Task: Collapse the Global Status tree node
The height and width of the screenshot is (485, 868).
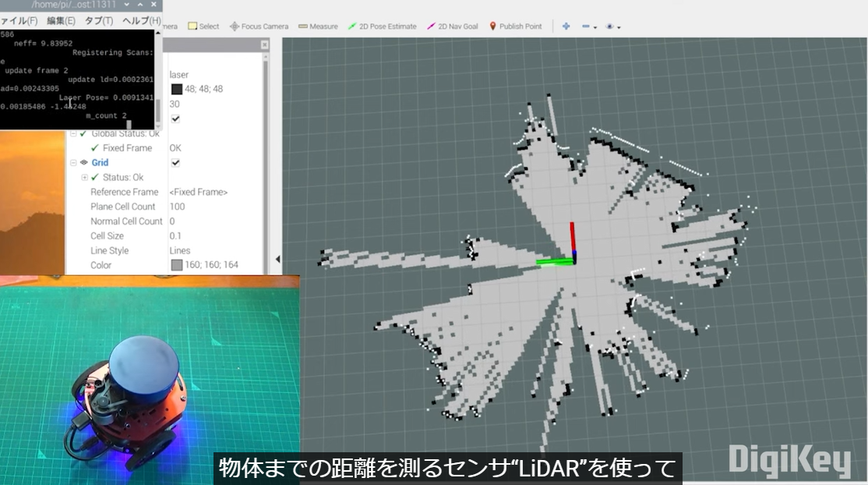Action: click(73, 133)
